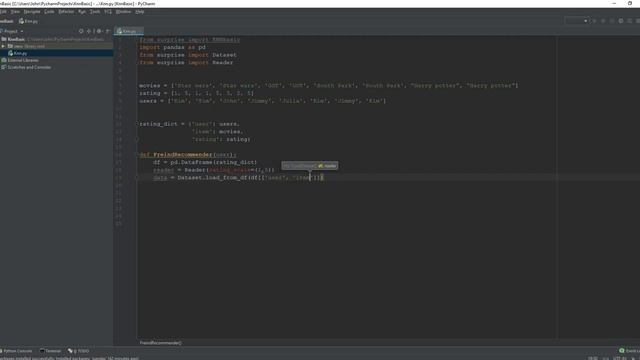Click the Run button in the toolbar

pos(594,21)
